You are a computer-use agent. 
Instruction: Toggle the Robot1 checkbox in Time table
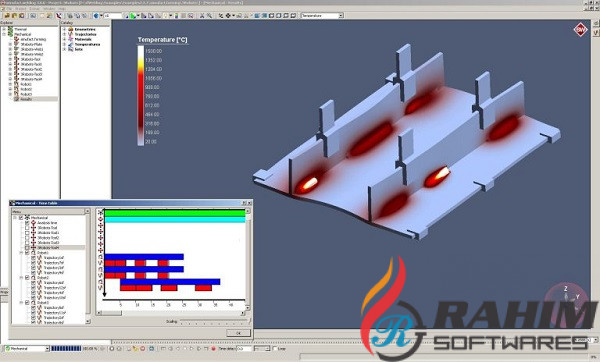click(x=27, y=253)
